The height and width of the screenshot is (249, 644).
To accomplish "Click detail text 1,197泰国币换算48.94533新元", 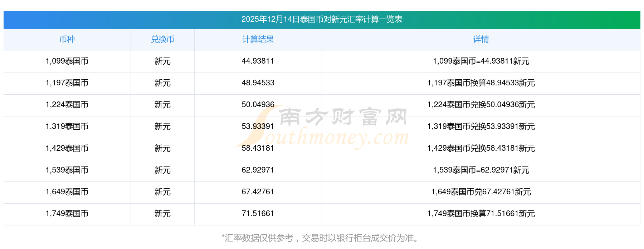I will click(x=481, y=83).
